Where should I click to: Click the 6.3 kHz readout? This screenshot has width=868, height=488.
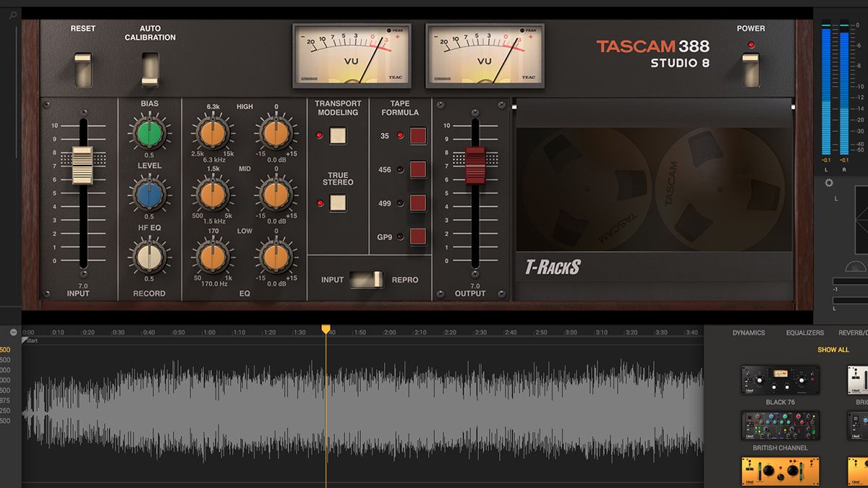(213, 160)
